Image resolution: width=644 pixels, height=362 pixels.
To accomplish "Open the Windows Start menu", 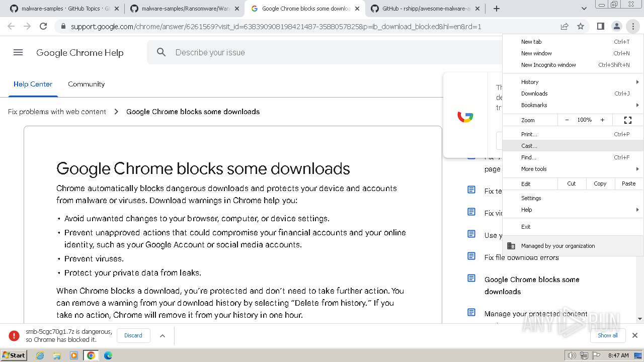I will click(x=14, y=355).
